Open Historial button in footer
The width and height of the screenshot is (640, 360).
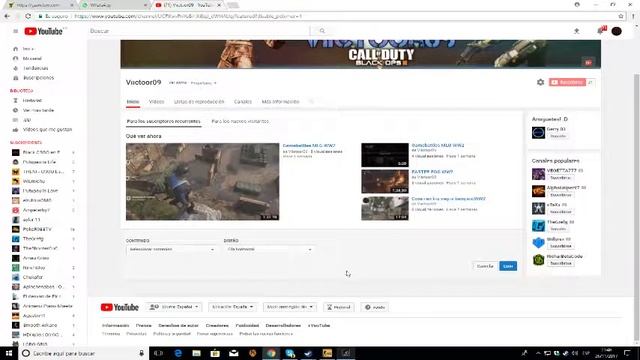[339, 307]
